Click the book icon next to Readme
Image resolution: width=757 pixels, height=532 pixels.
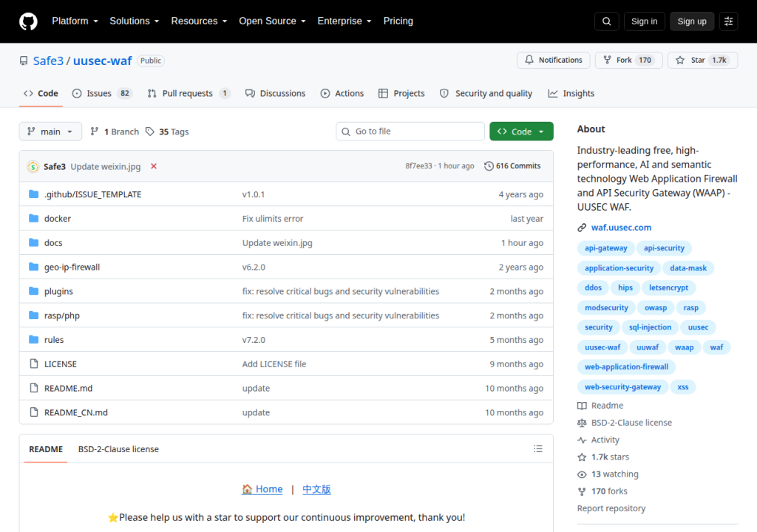582,406
